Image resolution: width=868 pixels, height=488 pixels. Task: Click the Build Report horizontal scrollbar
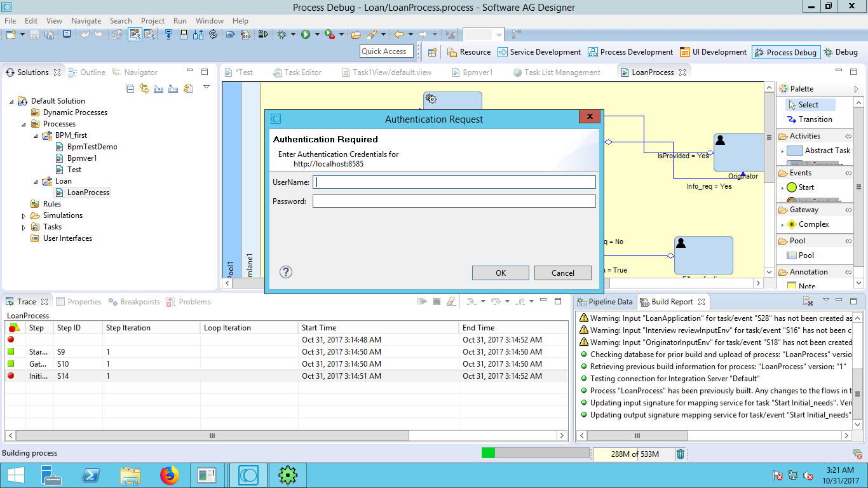coord(715,436)
